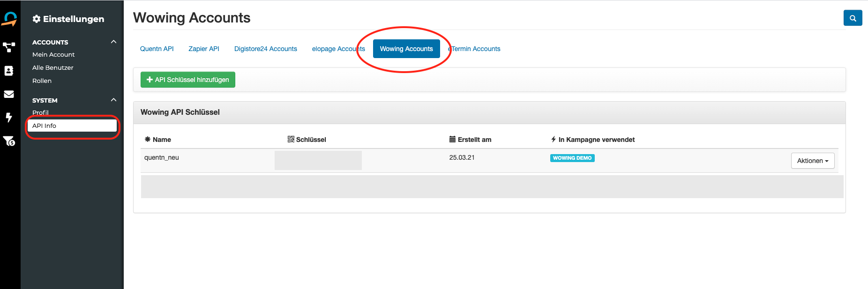The height and width of the screenshot is (289, 868).
Task: Open the Aktionen dropdown for quentn_neu
Action: point(813,161)
